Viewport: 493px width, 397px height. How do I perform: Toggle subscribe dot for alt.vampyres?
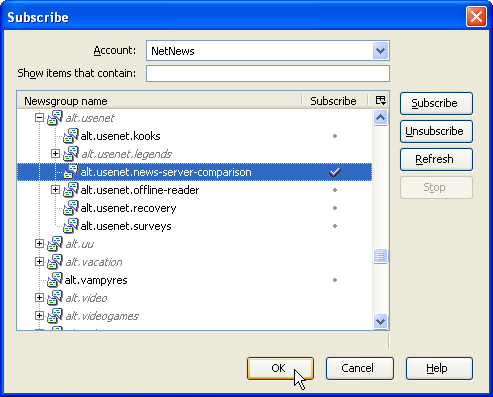coord(335,280)
